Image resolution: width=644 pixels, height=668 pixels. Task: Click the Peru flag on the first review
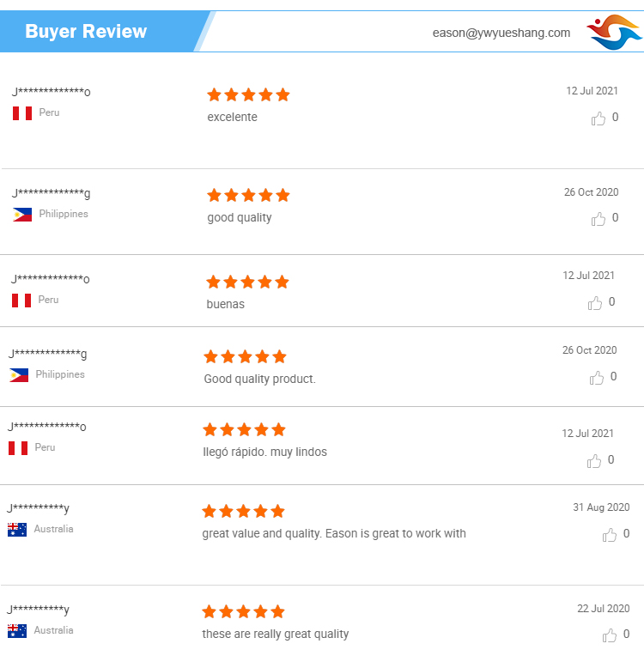[x=22, y=113]
